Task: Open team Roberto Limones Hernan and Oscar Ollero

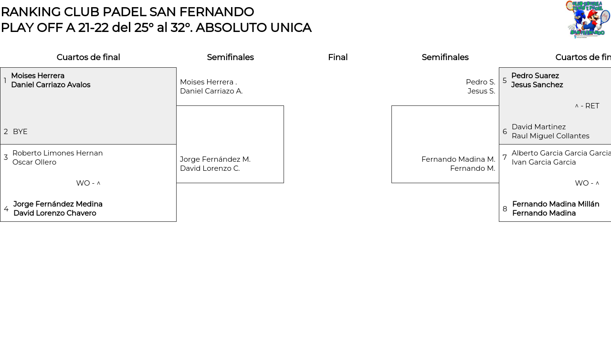Action: (x=57, y=157)
